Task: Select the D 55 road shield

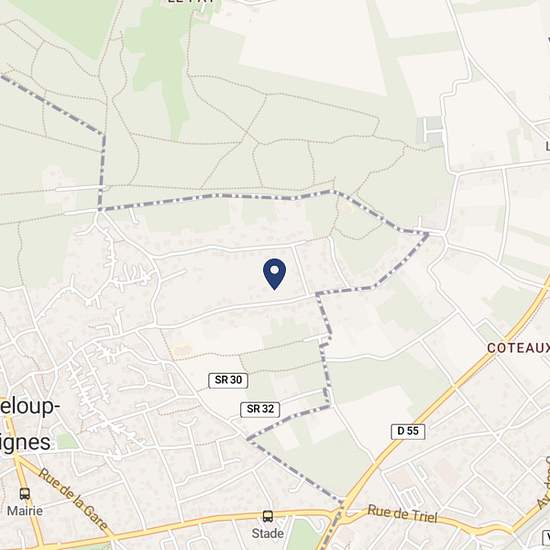Action: tap(408, 431)
